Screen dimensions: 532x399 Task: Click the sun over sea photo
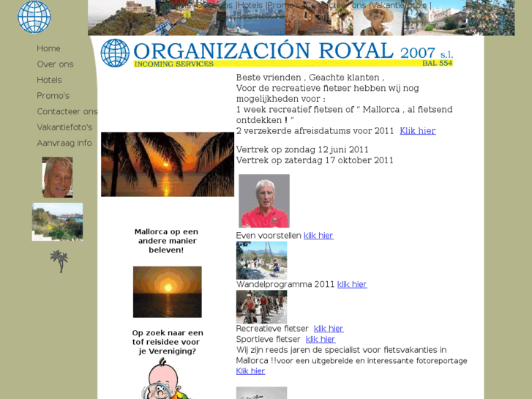pos(168,292)
